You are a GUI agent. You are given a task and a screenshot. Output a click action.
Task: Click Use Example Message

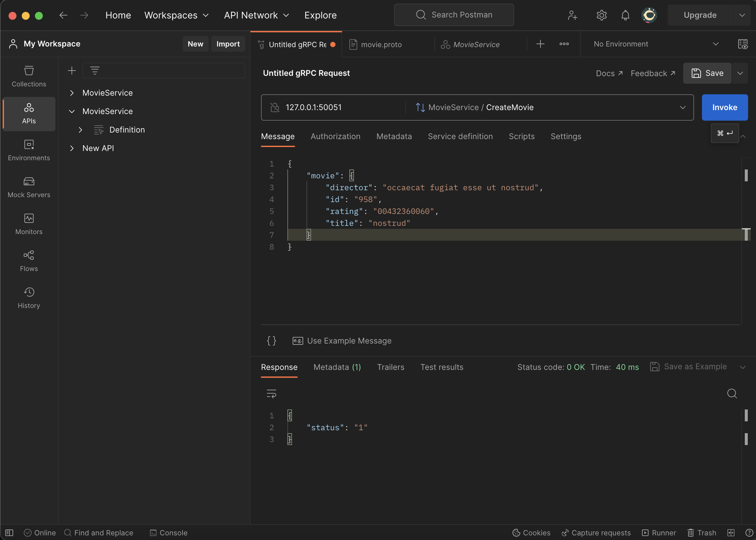(x=342, y=341)
